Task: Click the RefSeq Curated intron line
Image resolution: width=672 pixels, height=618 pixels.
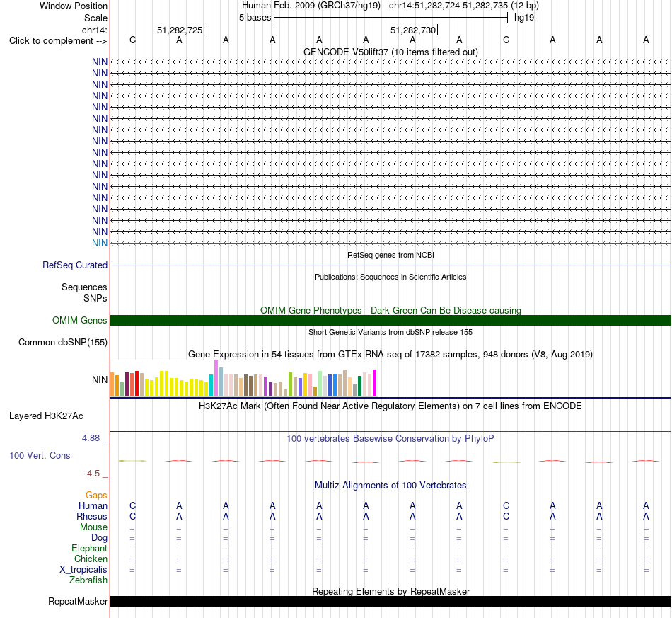Action: [x=390, y=265]
